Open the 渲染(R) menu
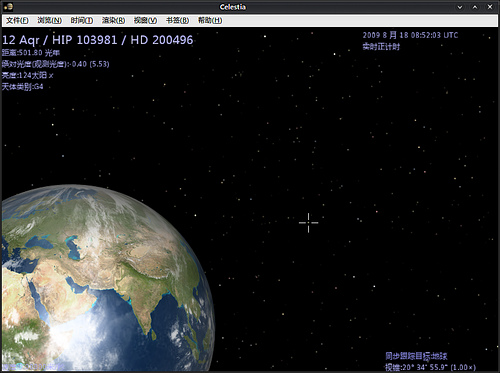The height and width of the screenshot is (373, 500). point(113,20)
